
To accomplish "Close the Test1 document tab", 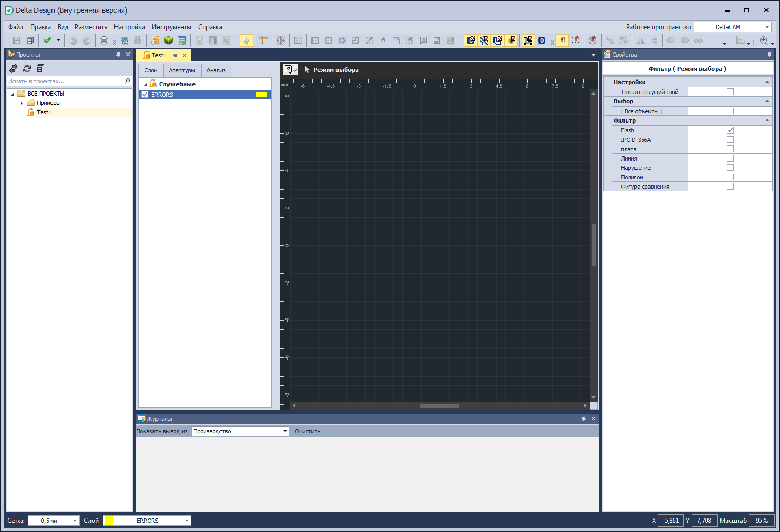I will tap(184, 55).
